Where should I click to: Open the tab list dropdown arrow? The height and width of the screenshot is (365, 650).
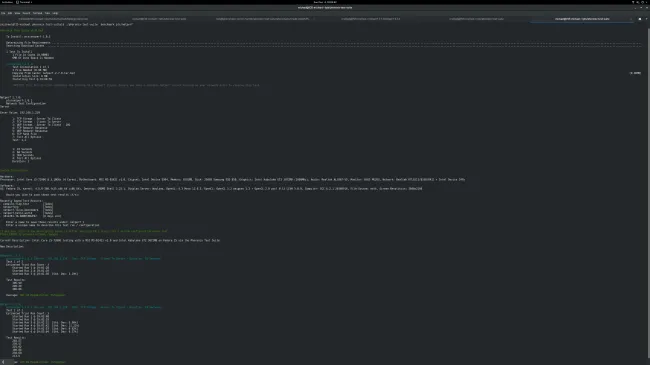[646, 19]
